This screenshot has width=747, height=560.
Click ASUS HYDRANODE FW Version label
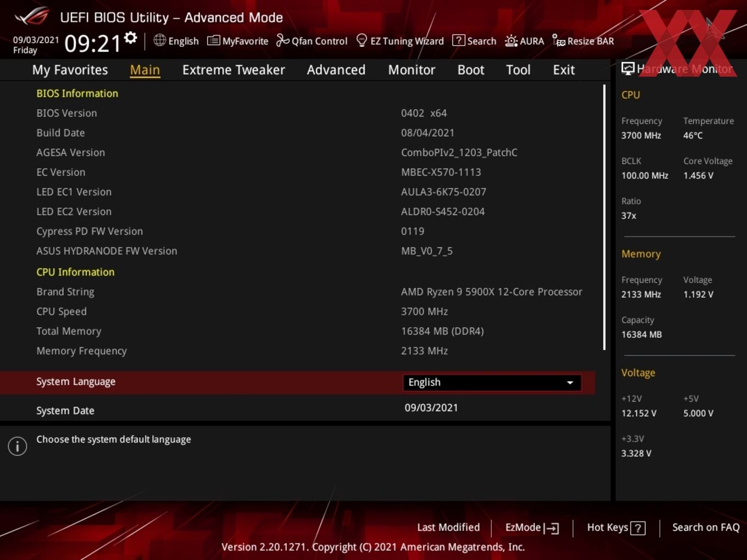point(107,251)
